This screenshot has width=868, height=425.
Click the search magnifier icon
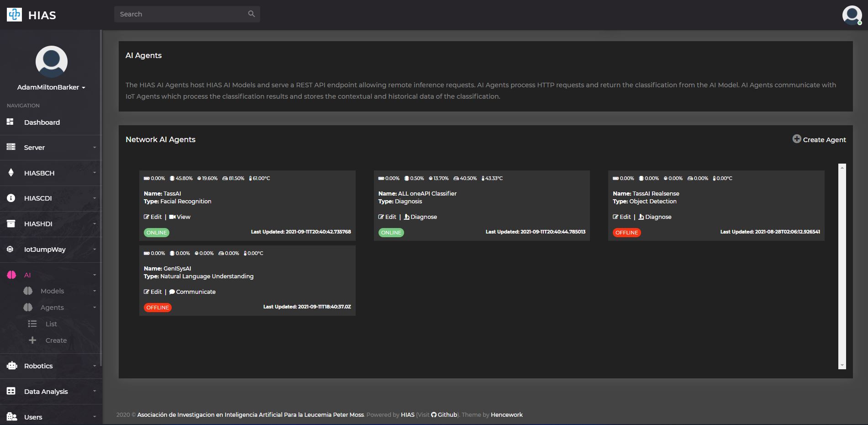click(x=251, y=14)
